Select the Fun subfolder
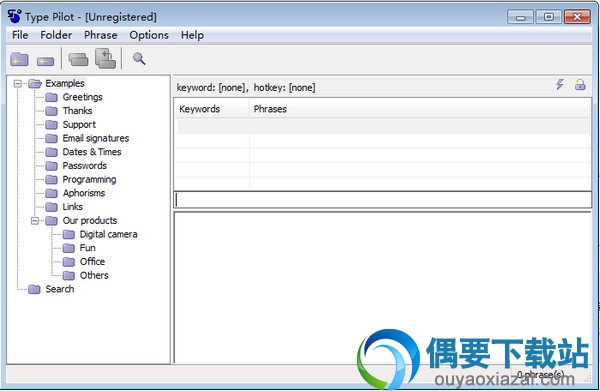The image size is (600, 391). click(x=87, y=248)
